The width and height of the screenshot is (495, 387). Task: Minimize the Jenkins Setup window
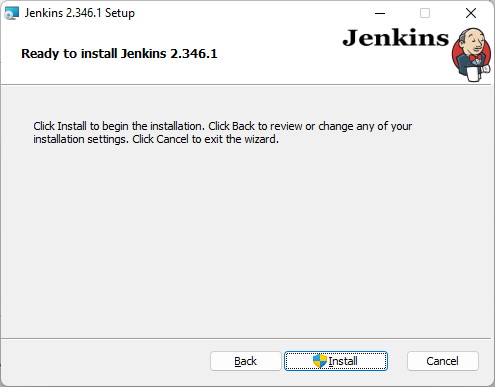(x=380, y=13)
